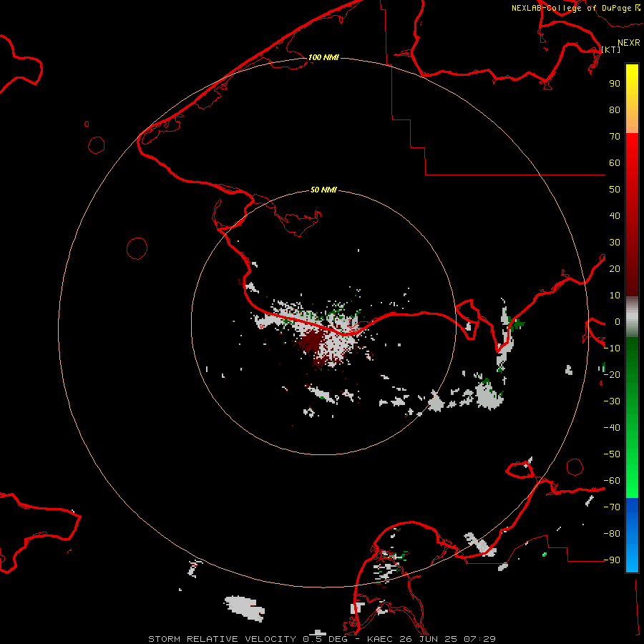Select the -10 scale label
644x644 pixels.
(x=612, y=348)
